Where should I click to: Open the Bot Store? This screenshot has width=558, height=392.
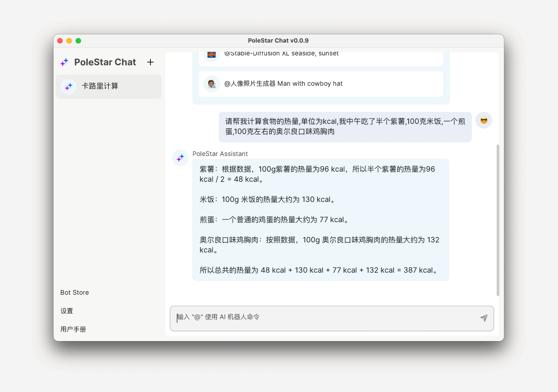(75, 292)
